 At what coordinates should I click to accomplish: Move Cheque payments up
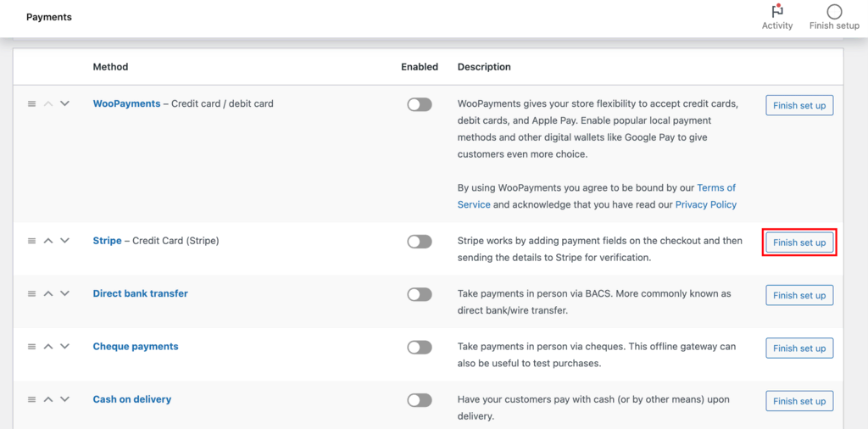[x=48, y=347]
